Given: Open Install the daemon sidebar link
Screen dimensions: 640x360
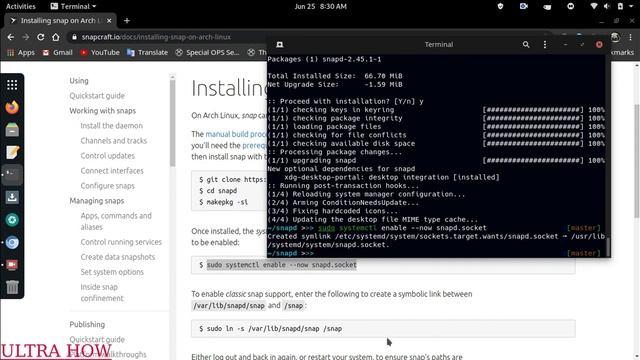Looking at the screenshot, I should (x=111, y=126).
